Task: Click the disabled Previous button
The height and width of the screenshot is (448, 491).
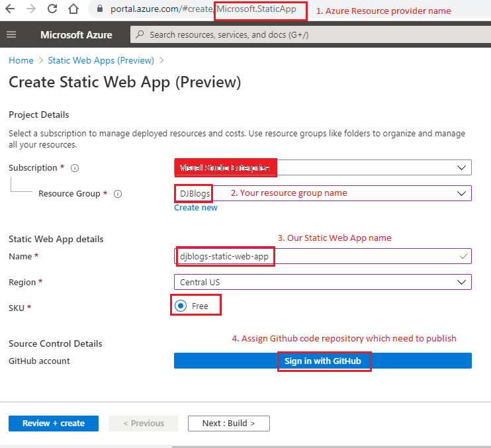Action: [x=144, y=424]
